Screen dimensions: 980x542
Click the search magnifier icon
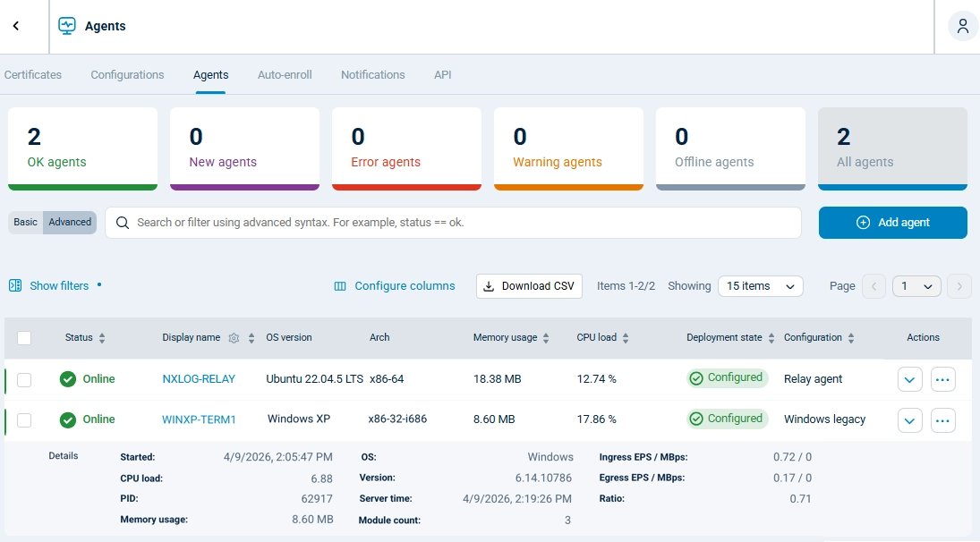(123, 223)
